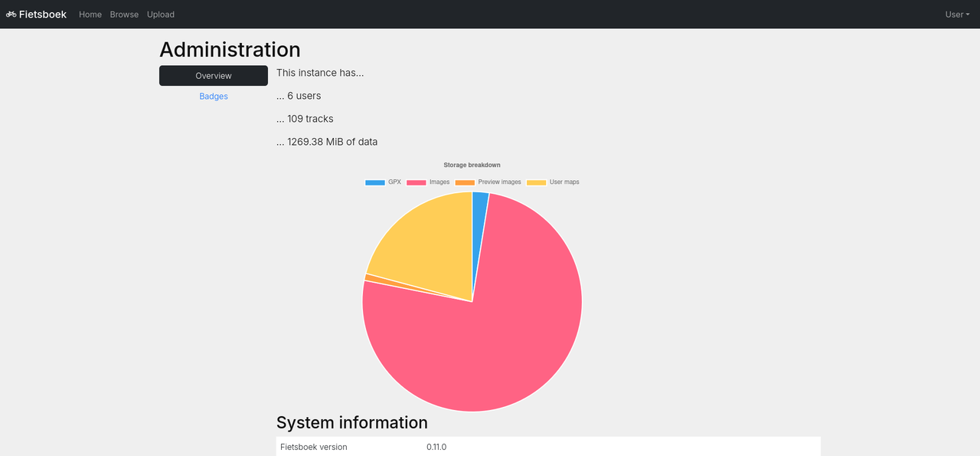Click the Fietsboek brand name text
This screenshot has height=456, width=980.
point(43,15)
